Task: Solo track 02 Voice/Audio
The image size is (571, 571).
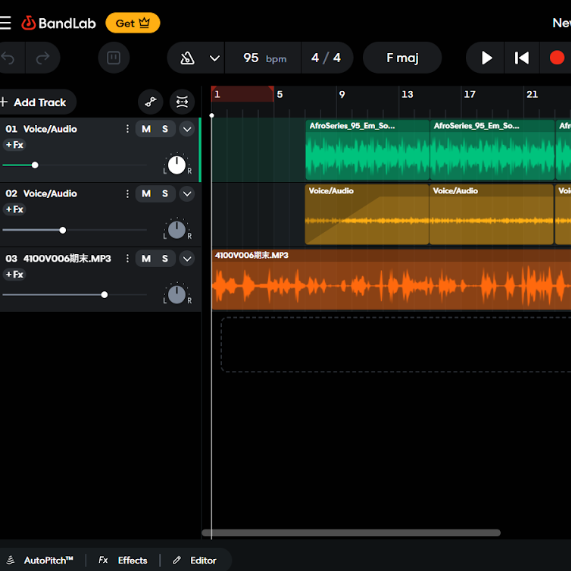Action: click(x=165, y=194)
